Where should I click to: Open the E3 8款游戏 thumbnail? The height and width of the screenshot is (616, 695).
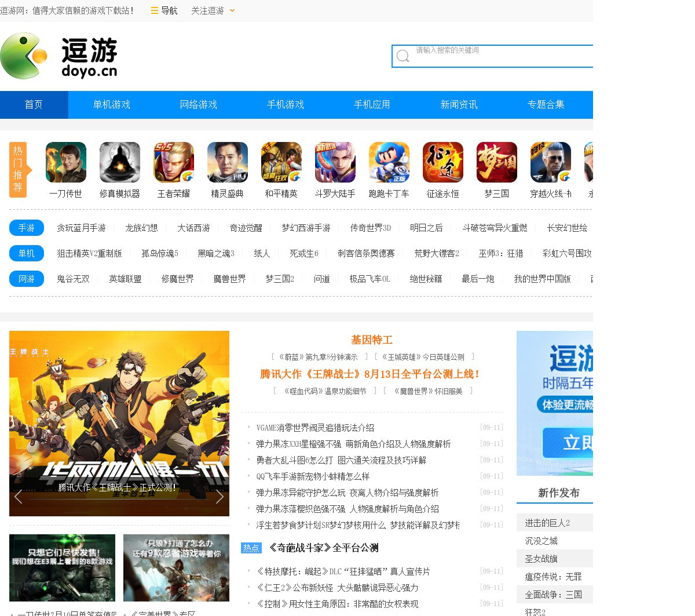pos(62,568)
